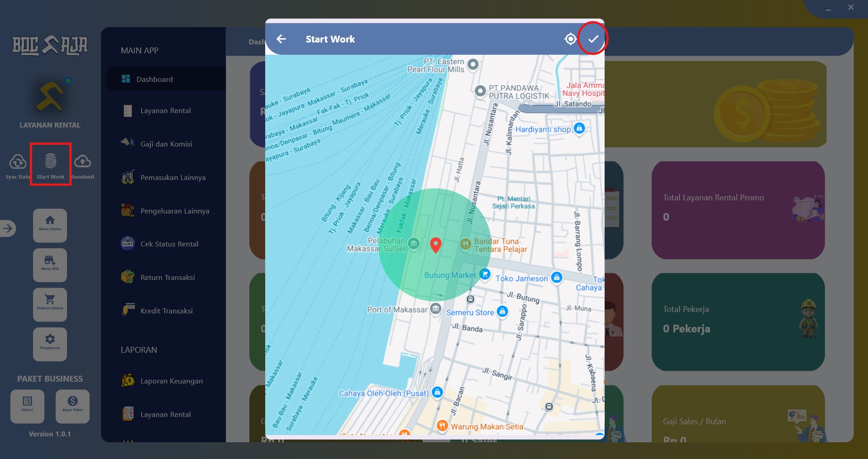868x459 pixels.
Task: Open Menu Utama home tile
Action: (50, 225)
